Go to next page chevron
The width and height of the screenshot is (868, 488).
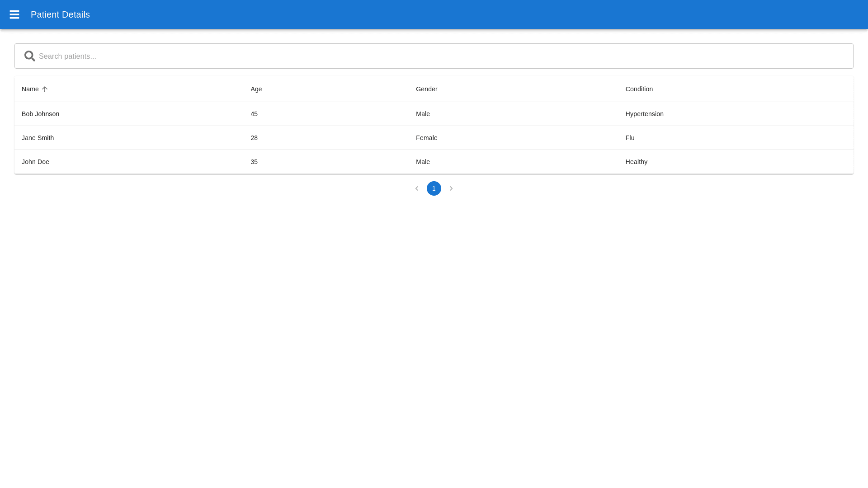[x=451, y=188]
